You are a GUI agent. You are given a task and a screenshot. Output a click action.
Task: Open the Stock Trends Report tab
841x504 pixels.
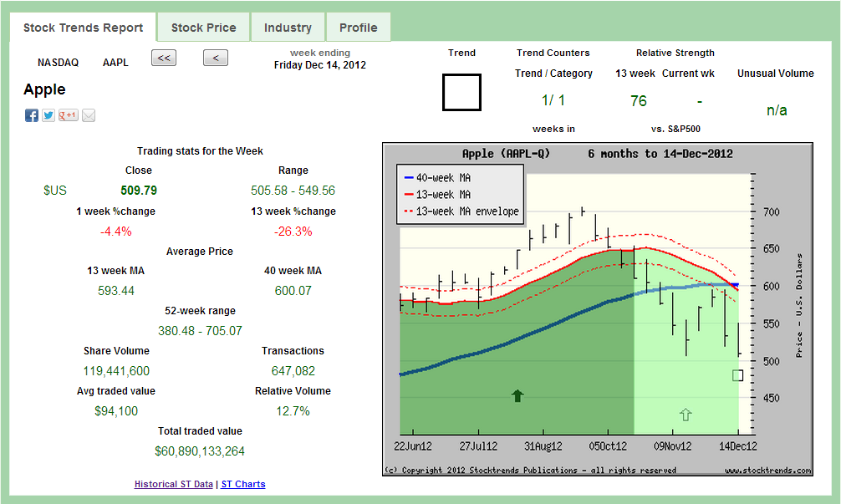[83, 28]
